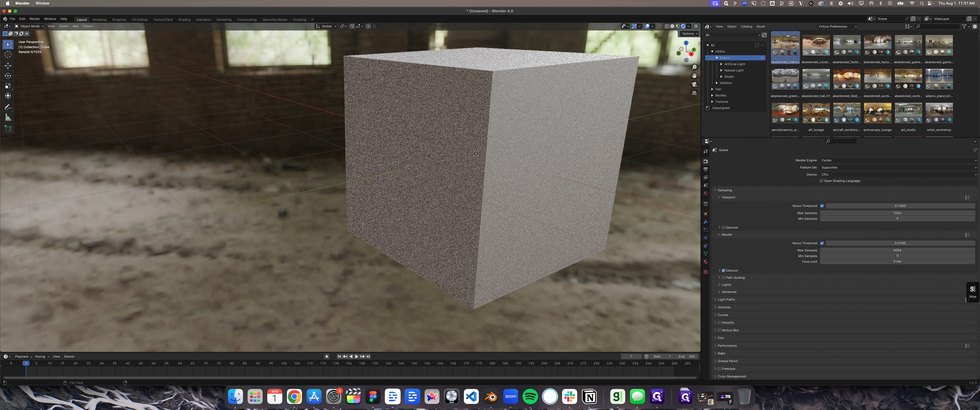Enable Open Shading Language checkbox
The height and width of the screenshot is (410, 980).
pos(821,181)
